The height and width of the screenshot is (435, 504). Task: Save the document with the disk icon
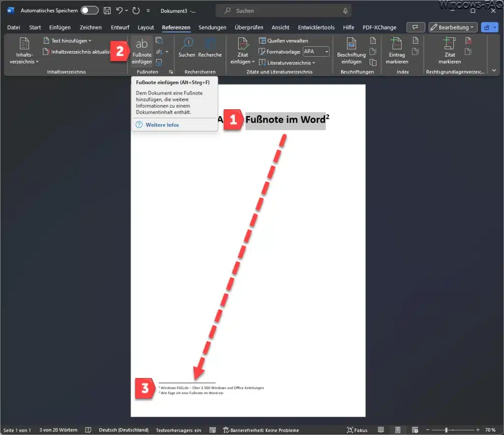tap(107, 11)
